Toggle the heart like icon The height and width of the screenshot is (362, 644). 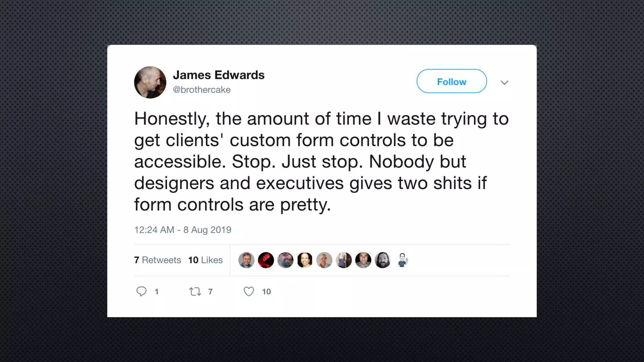[249, 292]
